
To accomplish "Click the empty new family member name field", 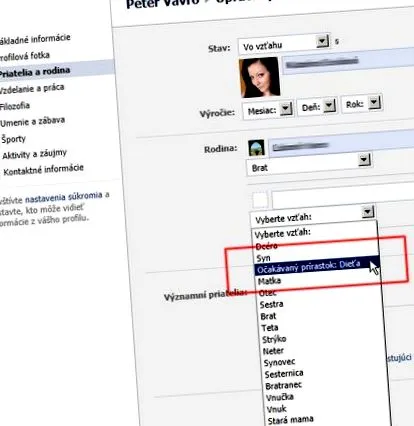I will click(343, 196).
